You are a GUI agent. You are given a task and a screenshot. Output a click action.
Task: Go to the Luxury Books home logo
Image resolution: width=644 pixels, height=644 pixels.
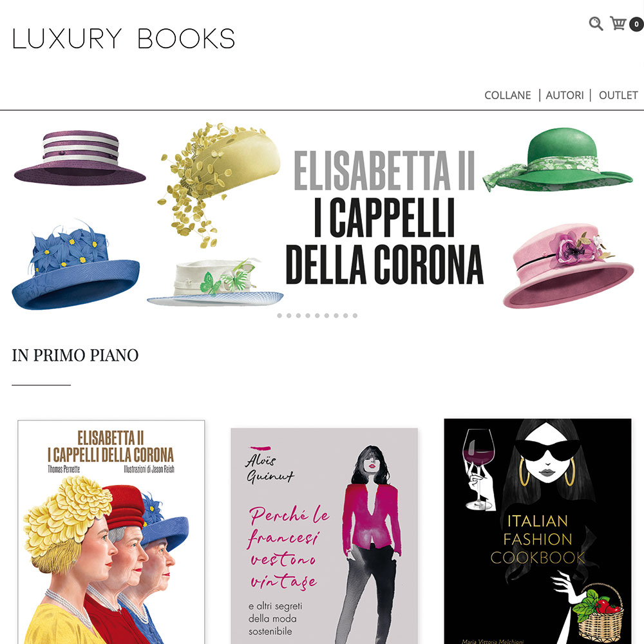124,39
